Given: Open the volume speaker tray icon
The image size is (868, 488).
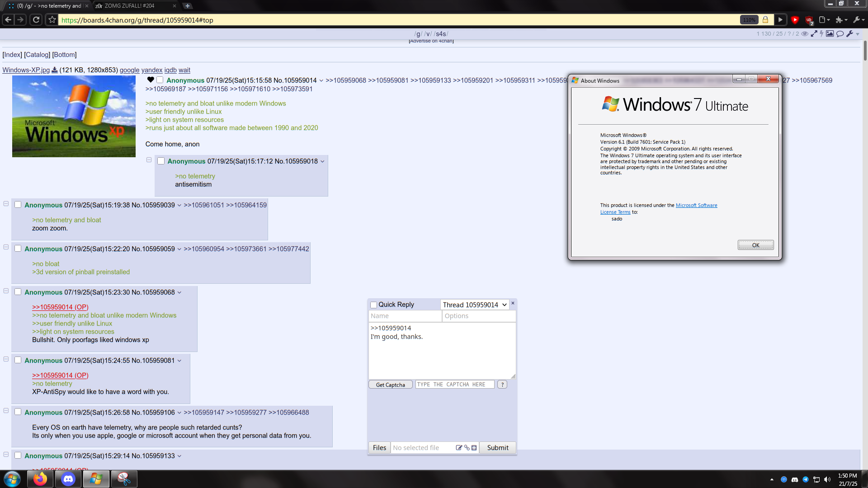Looking at the screenshot, I should tap(827, 479).
